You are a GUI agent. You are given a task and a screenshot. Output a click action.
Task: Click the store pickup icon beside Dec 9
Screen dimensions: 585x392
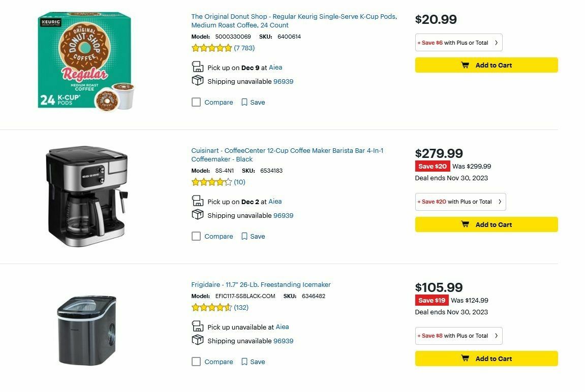click(197, 66)
